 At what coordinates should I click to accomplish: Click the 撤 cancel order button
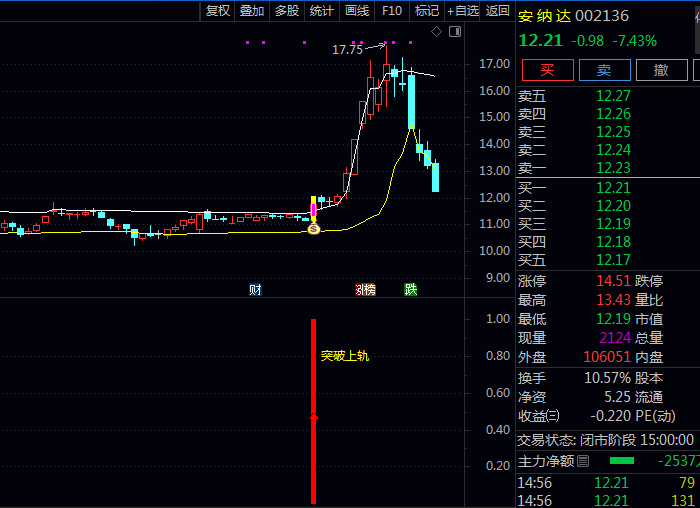point(662,70)
